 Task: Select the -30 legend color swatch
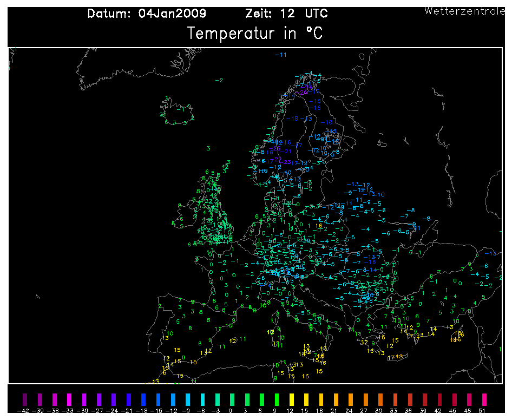click(x=84, y=400)
